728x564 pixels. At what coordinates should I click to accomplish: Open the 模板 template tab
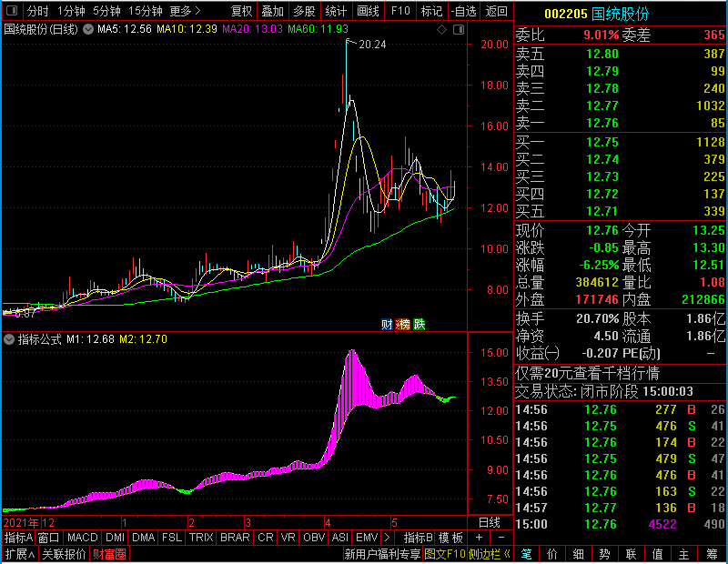click(450, 538)
